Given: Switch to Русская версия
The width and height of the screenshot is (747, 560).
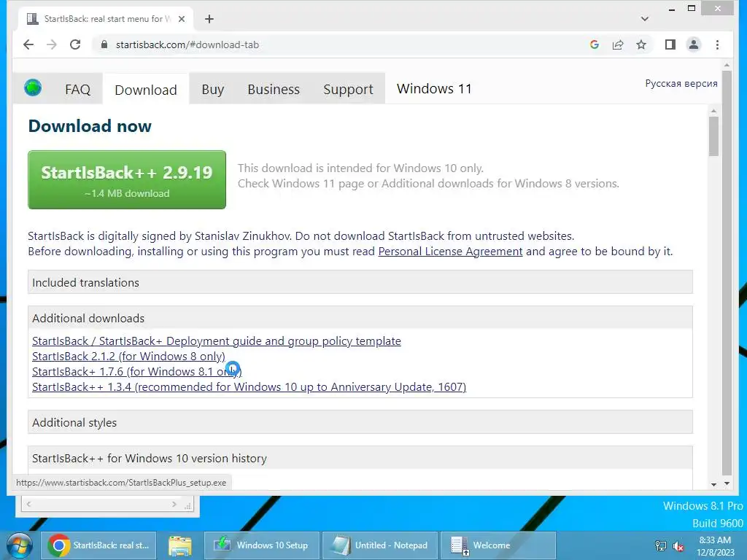Looking at the screenshot, I should (x=681, y=83).
